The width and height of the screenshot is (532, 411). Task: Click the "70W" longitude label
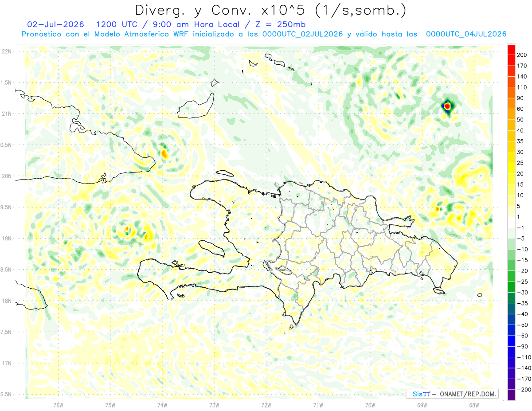pyautogui.click(x=370, y=405)
